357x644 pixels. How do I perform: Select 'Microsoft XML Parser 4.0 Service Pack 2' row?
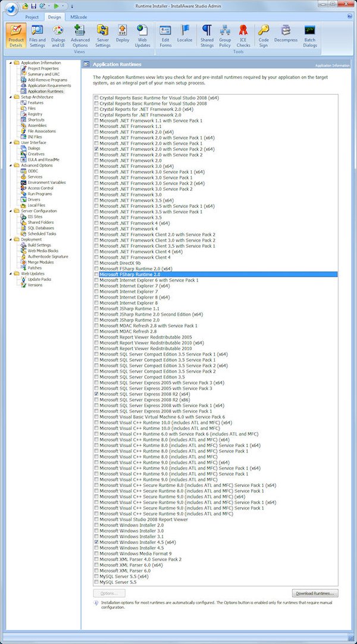(140, 559)
